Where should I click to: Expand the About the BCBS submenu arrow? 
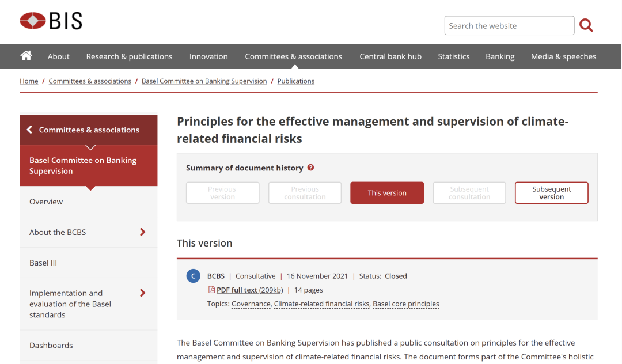coord(143,232)
